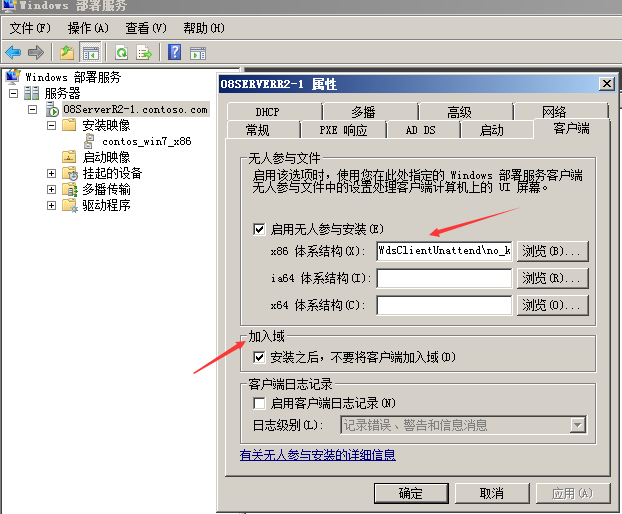Collapse the 服务器 tree node

(13, 93)
